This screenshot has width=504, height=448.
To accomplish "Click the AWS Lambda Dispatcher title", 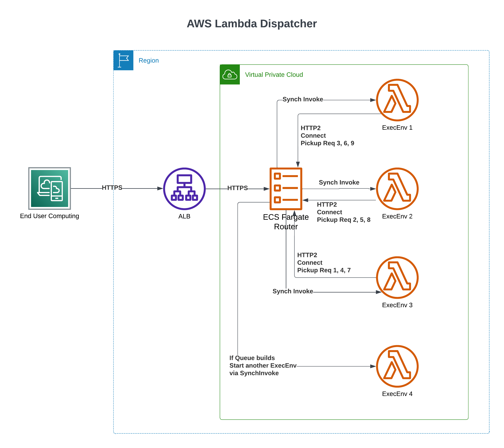I will coord(252,24).
